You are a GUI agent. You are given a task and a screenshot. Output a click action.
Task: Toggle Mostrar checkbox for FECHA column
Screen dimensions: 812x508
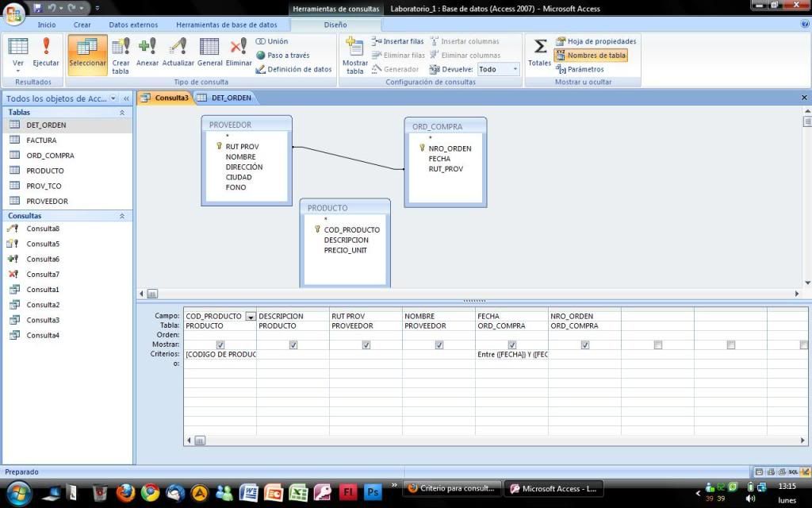pyautogui.click(x=512, y=345)
